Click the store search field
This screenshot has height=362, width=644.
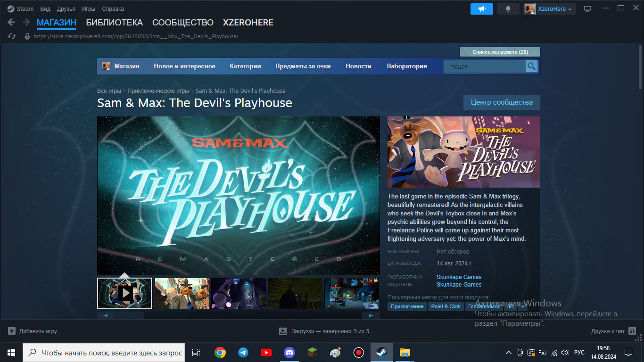[x=484, y=66]
